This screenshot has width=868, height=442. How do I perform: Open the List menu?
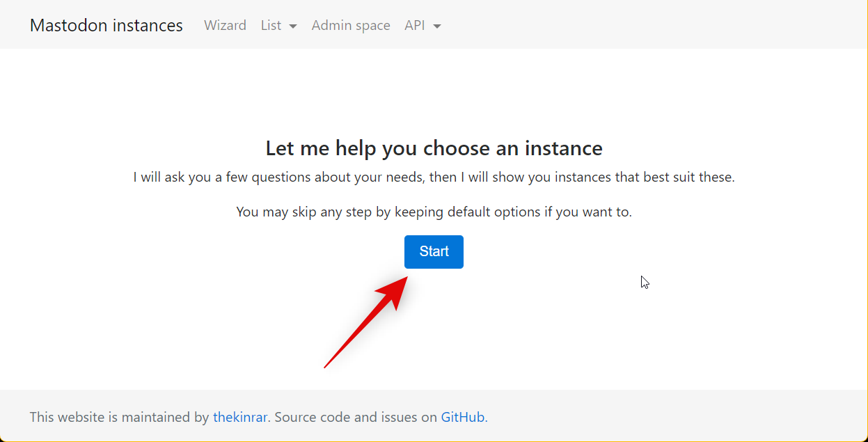[x=271, y=26]
